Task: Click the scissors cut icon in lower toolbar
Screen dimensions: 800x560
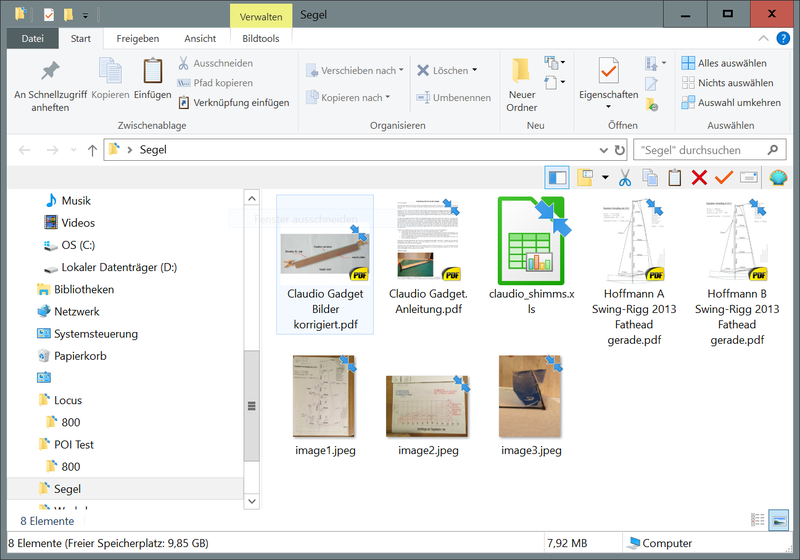Action: point(624,178)
